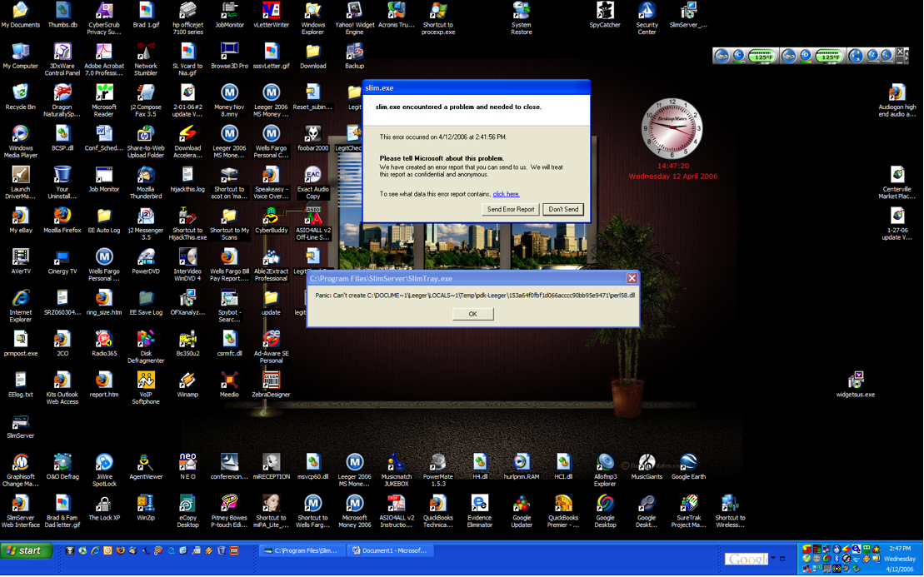The height and width of the screenshot is (577, 924).
Task: Open the 'click here' error report link
Action: (x=505, y=194)
